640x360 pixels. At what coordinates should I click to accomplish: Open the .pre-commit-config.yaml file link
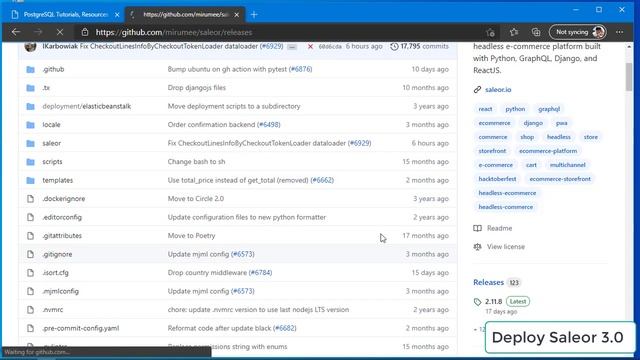(x=81, y=328)
